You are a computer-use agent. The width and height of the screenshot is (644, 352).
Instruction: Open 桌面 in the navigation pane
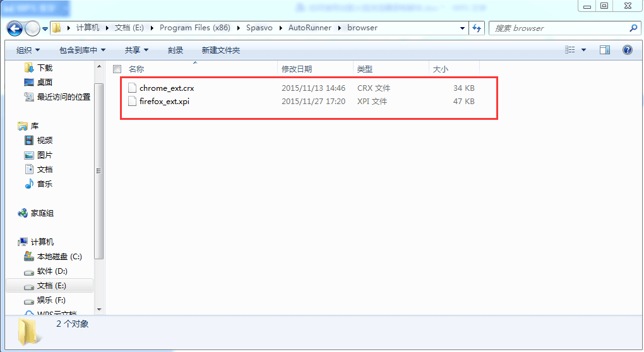click(45, 82)
